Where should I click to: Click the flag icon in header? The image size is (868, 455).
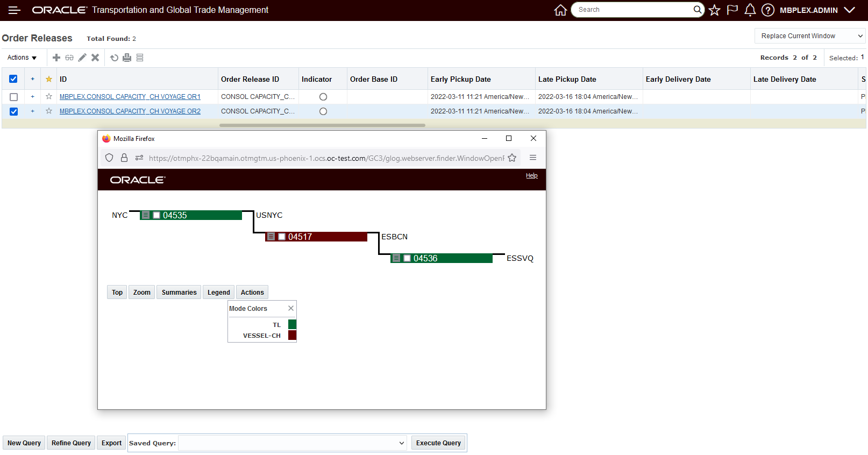tap(732, 10)
